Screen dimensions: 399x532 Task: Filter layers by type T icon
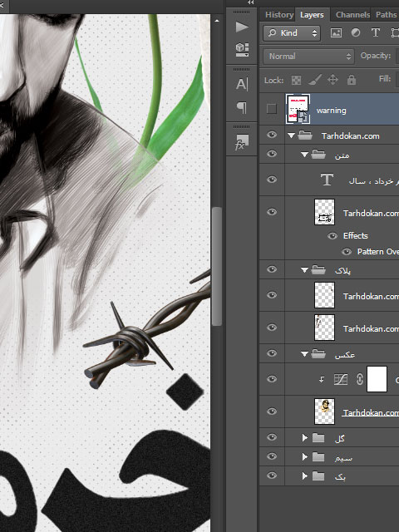tap(375, 33)
